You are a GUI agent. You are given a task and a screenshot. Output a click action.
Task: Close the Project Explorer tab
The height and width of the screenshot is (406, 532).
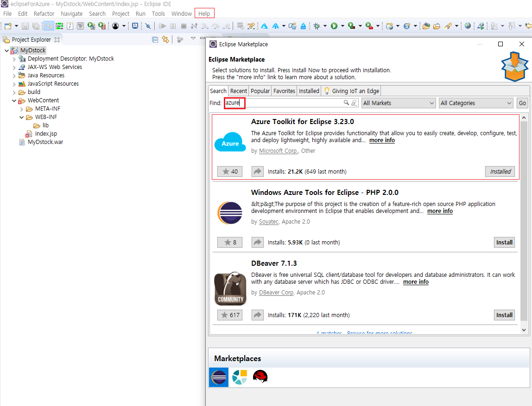(57, 40)
